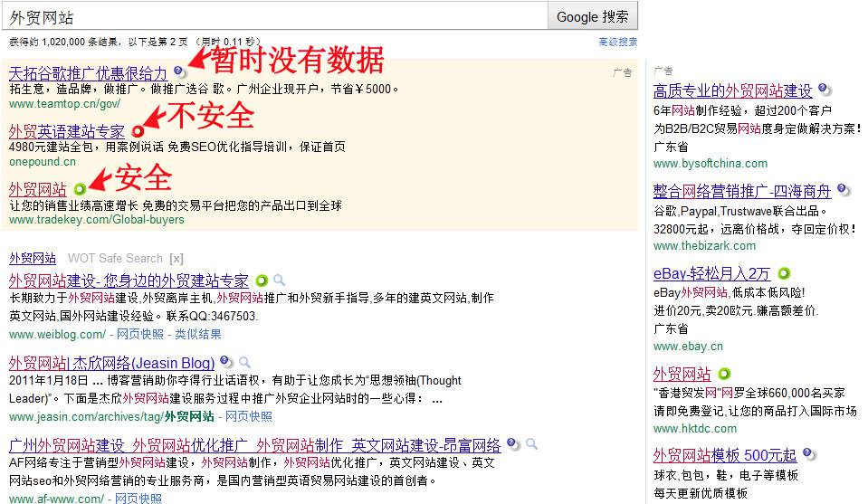Open the 外贸英语建站专家 ad link
The height and width of the screenshot is (504, 868).
[x=67, y=132]
